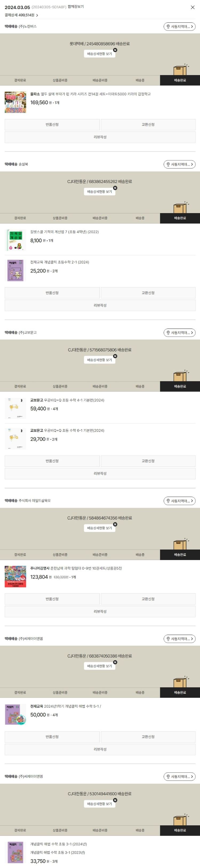Click the delivery box icon in the 송설북 section
Viewport: 200px width, 868px height.
click(180, 208)
